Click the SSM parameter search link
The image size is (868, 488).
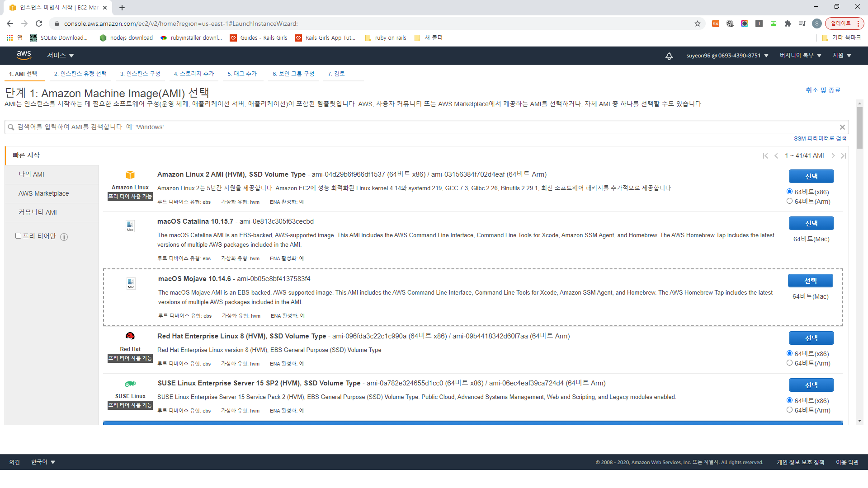coord(820,138)
